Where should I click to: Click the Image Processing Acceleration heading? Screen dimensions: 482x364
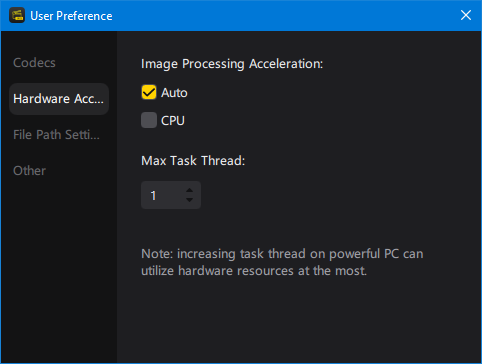coord(232,64)
